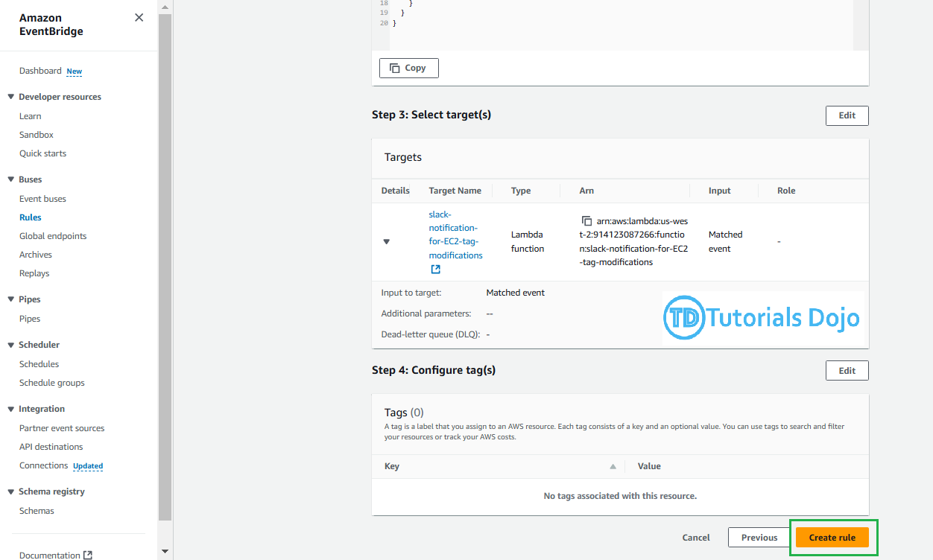Image resolution: width=933 pixels, height=560 pixels.
Task: Click the Input to target label
Action: coord(411,293)
